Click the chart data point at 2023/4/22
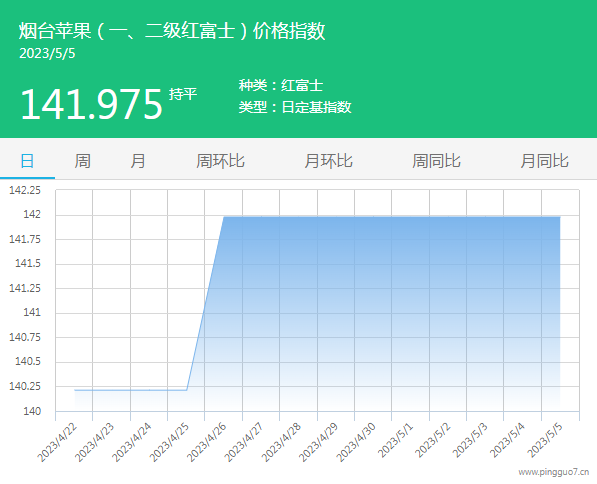 75,390
